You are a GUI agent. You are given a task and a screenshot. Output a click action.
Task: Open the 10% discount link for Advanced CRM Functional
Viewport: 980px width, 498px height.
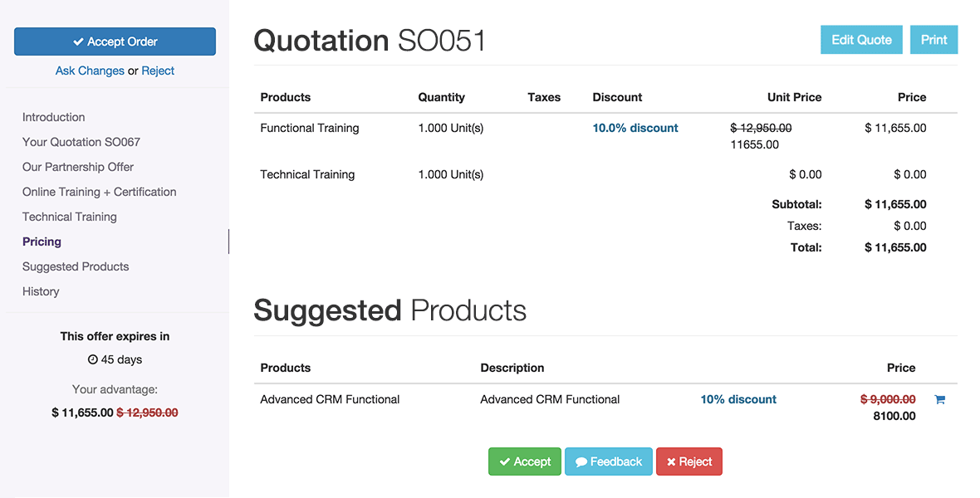pos(737,399)
